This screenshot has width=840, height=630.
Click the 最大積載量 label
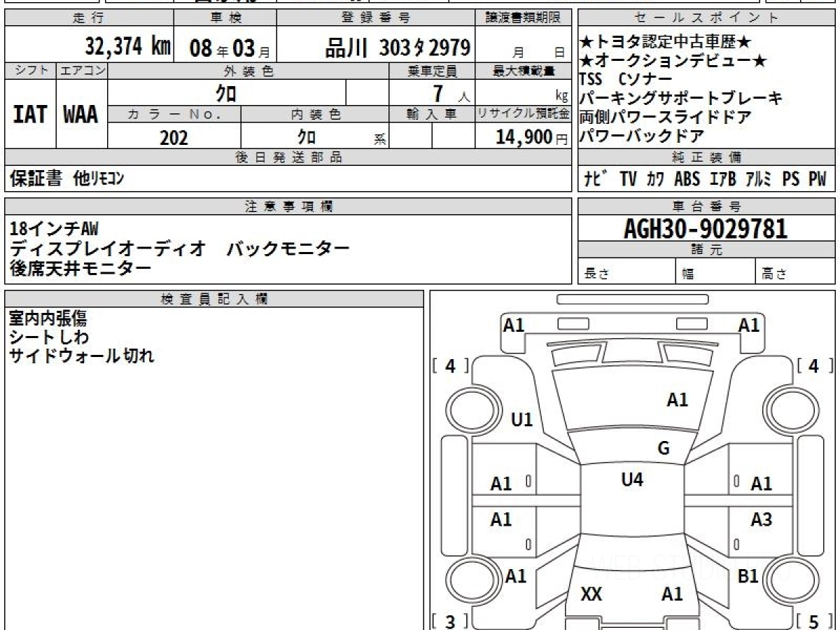(524, 71)
